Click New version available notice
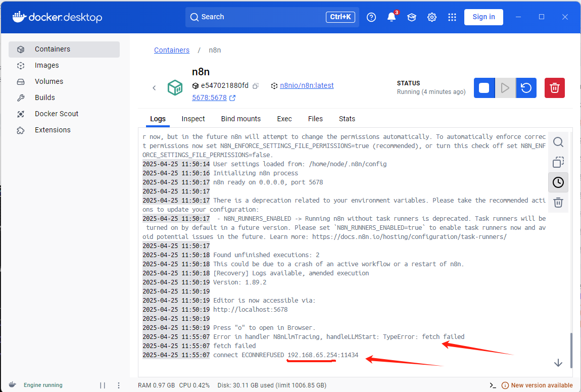 pos(537,385)
